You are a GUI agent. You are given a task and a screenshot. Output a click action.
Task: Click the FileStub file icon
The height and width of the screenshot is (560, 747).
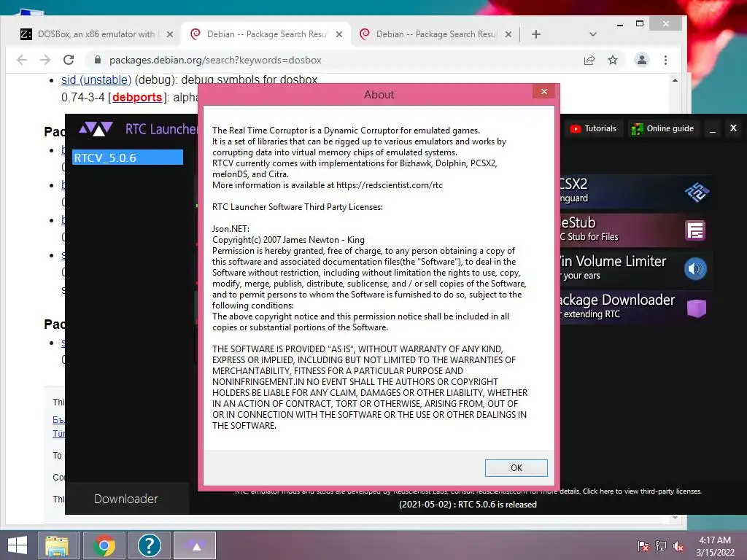tap(695, 230)
